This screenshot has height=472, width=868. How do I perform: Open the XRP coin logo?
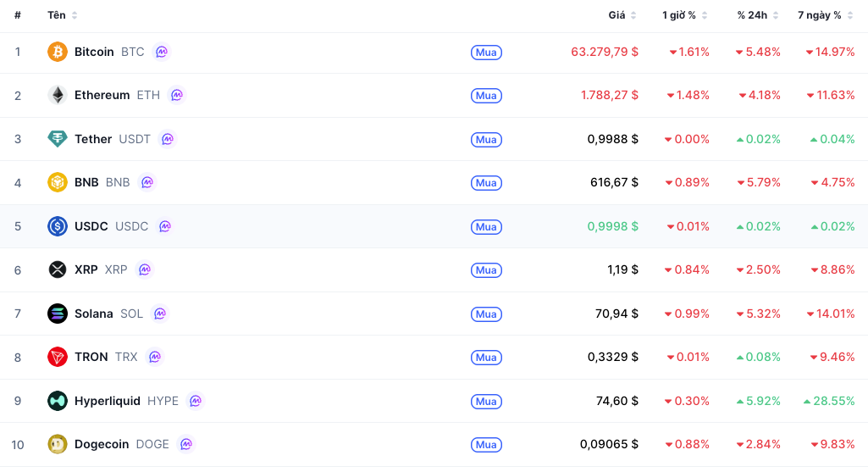click(x=57, y=269)
